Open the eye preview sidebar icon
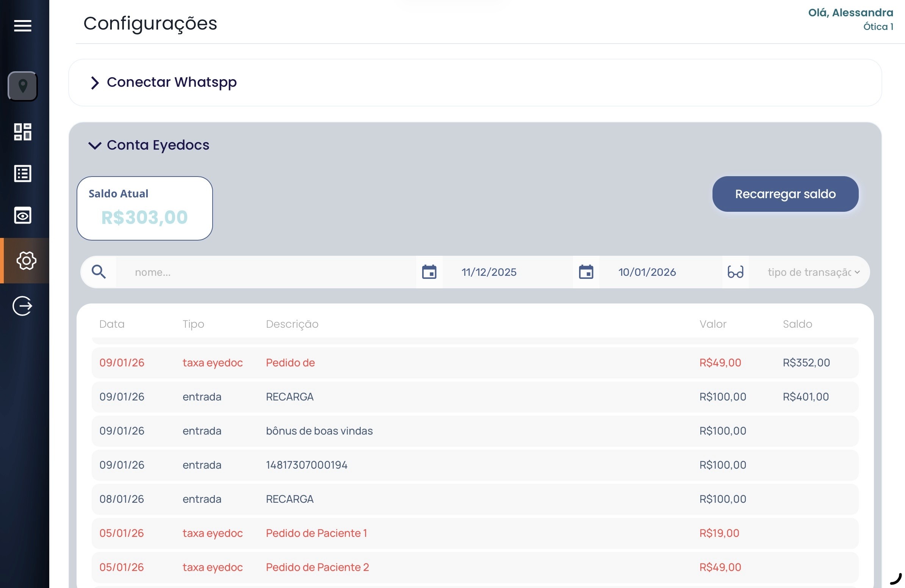The width and height of the screenshot is (905, 588). tap(22, 216)
